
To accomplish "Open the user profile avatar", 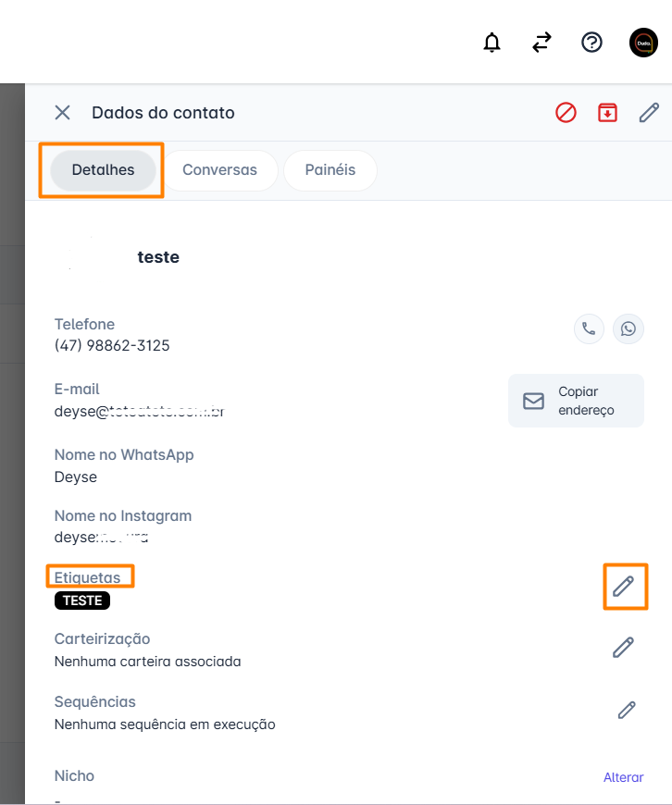I will pyautogui.click(x=643, y=43).
